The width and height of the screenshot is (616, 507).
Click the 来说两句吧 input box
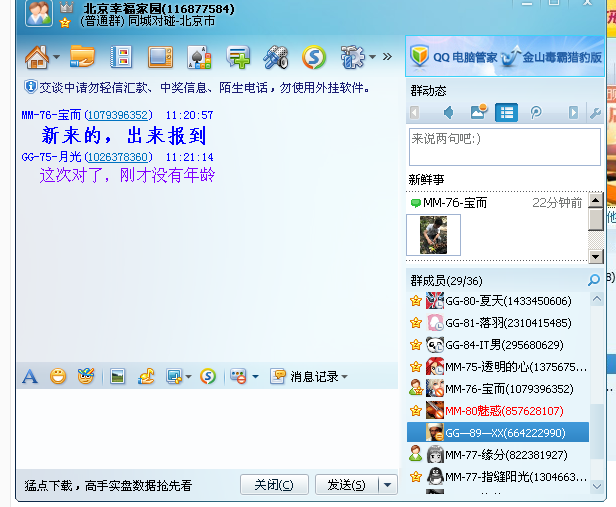click(504, 147)
